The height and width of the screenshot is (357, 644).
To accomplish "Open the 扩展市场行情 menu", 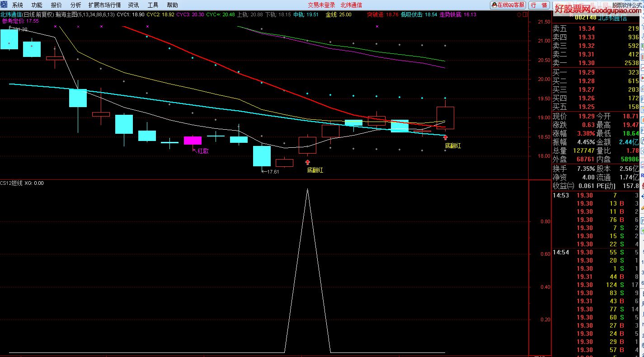I will coord(105,5).
